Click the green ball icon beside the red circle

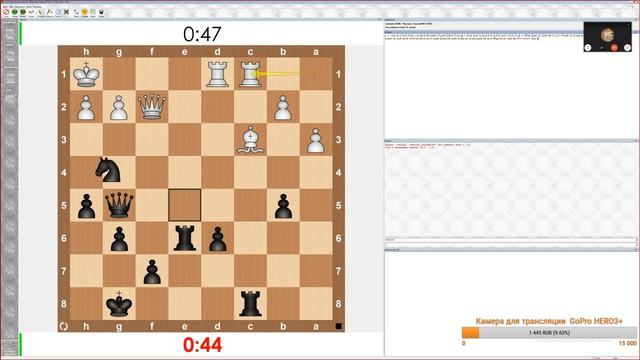(x=15, y=12)
